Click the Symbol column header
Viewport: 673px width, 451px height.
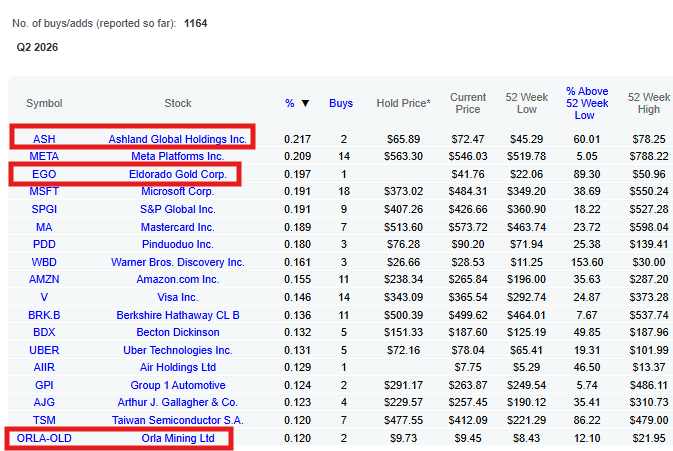tap(44, 103)
